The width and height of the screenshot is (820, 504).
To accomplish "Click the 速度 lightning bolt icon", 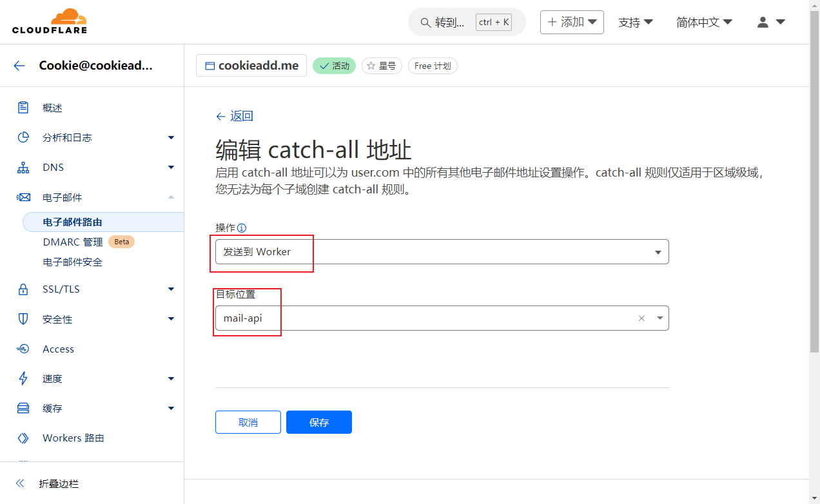I will pyautogui.click(x=23, y=379).
